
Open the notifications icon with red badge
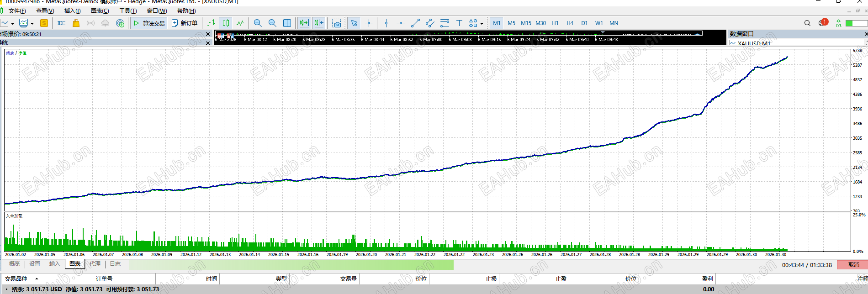(823, 22)
